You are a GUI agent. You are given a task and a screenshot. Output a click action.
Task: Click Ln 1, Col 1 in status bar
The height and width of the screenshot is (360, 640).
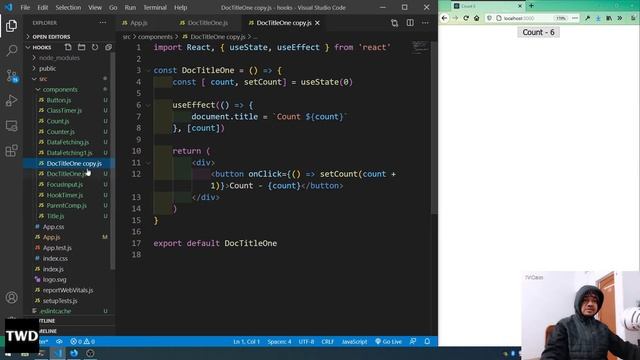pyautogui.click(x=247, y=341)
